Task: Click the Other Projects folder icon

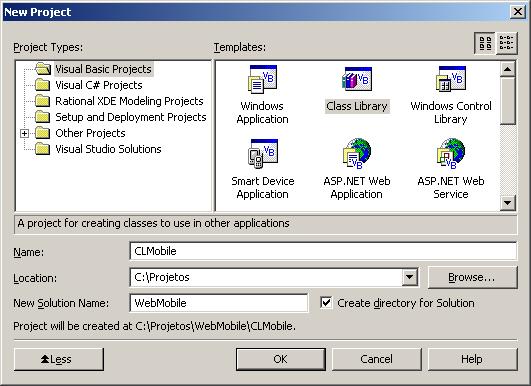Action: point(43,133)
